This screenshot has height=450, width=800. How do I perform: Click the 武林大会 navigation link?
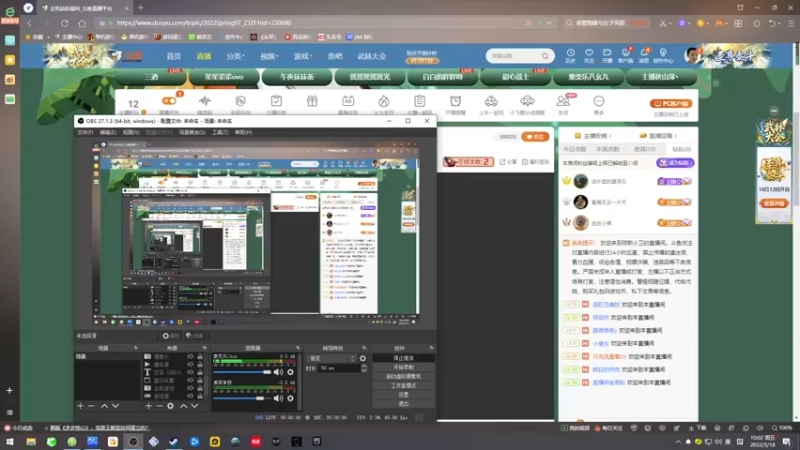pos(372,56)
